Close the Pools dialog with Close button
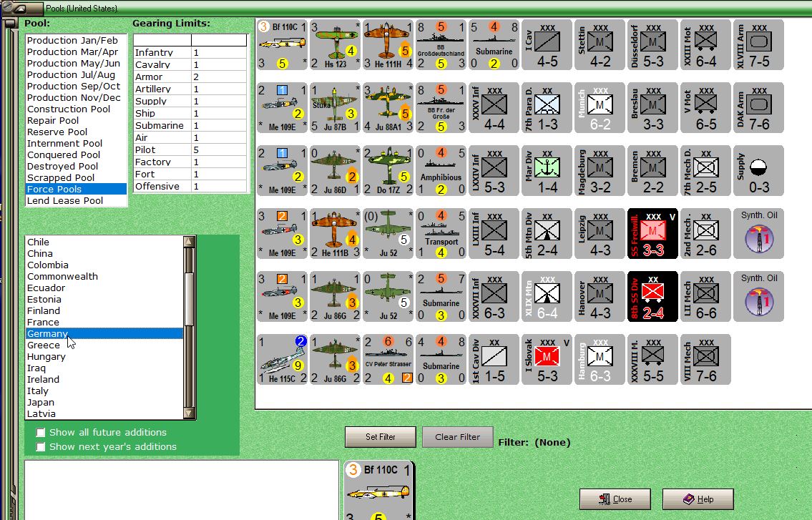This screenshot has height=520, width=812. point(615,499)
